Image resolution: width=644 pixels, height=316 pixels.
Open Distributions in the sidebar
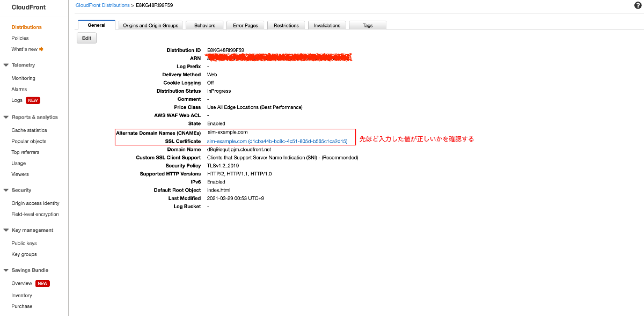click(x=26, y=27)
